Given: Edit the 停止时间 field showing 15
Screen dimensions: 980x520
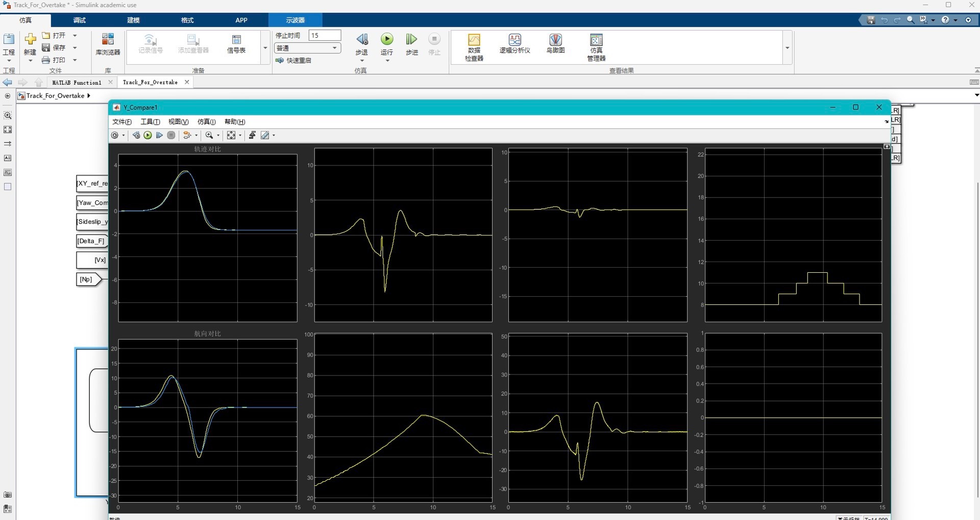Looking at the screenshot, I should [x=325, y=35].
